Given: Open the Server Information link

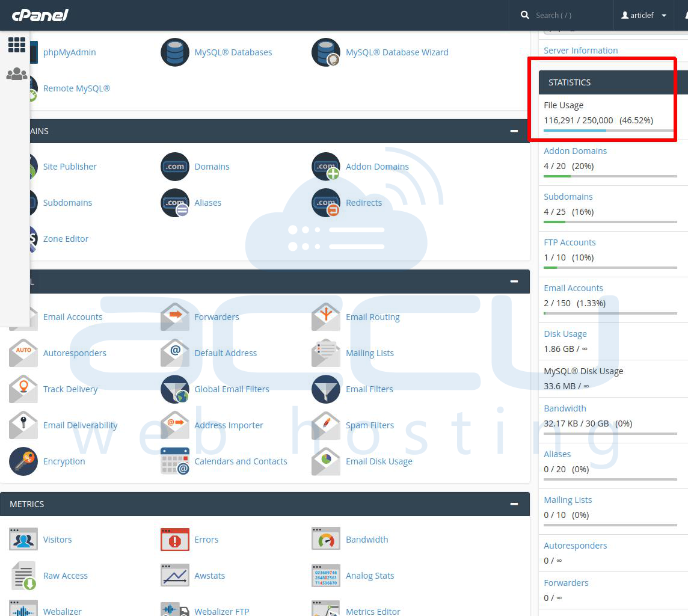Looking at the screenshot, I should tap(580, 51).
